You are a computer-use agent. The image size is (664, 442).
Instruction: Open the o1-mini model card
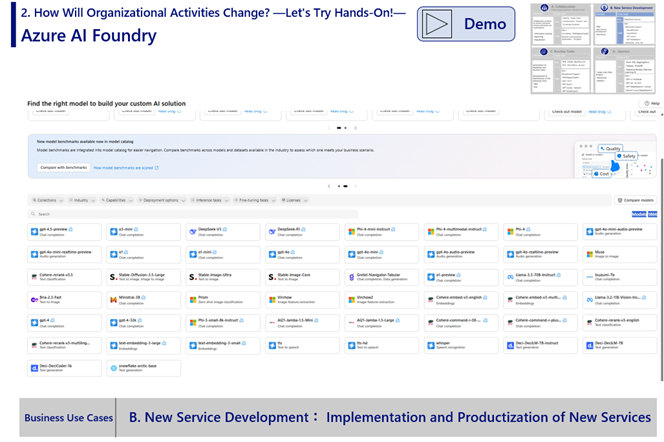223,254
